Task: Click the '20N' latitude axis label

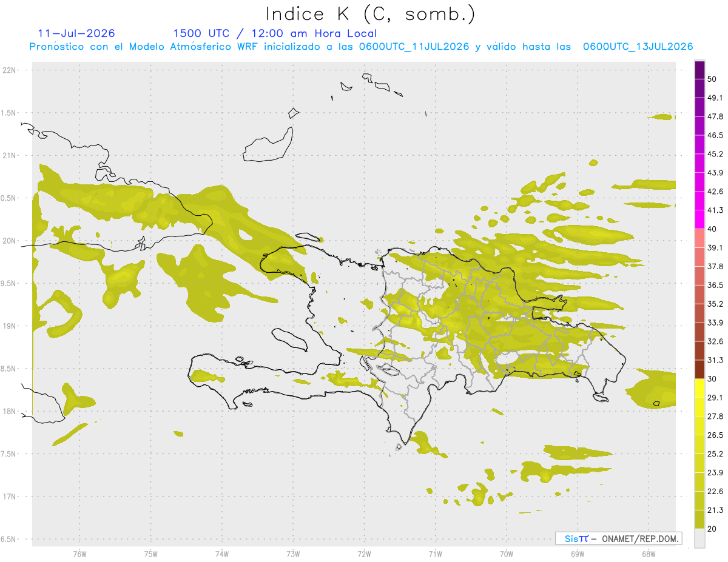Action: pos(10,241)
